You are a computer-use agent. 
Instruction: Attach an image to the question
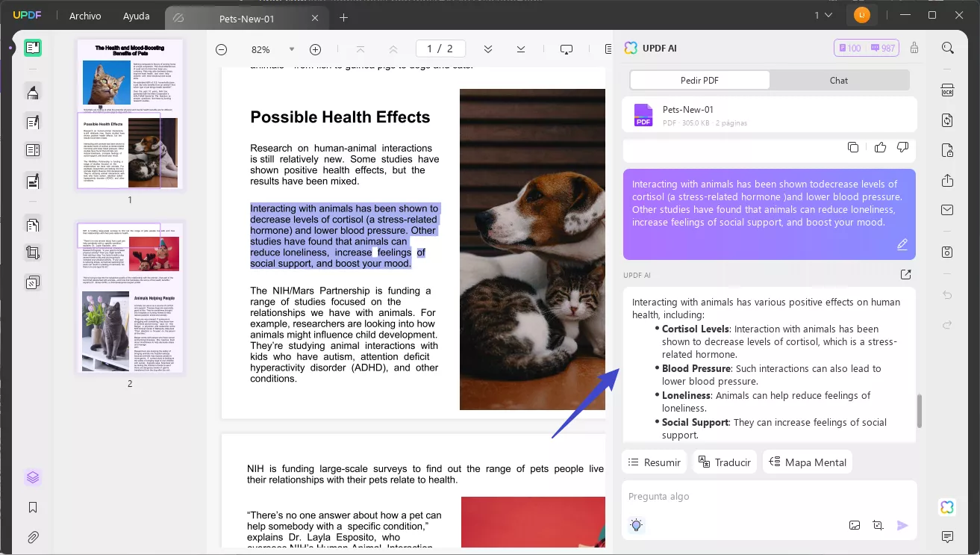pyautogui.click(x=855, y=525)
